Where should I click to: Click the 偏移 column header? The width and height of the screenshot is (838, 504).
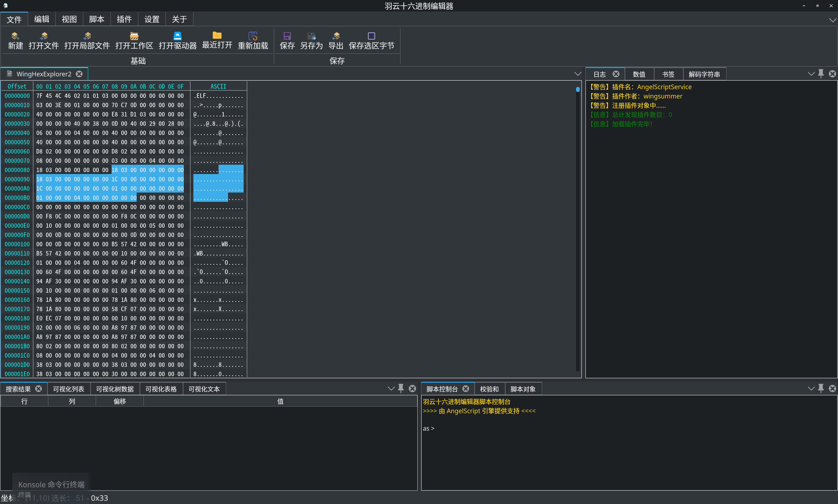[119, 401]
